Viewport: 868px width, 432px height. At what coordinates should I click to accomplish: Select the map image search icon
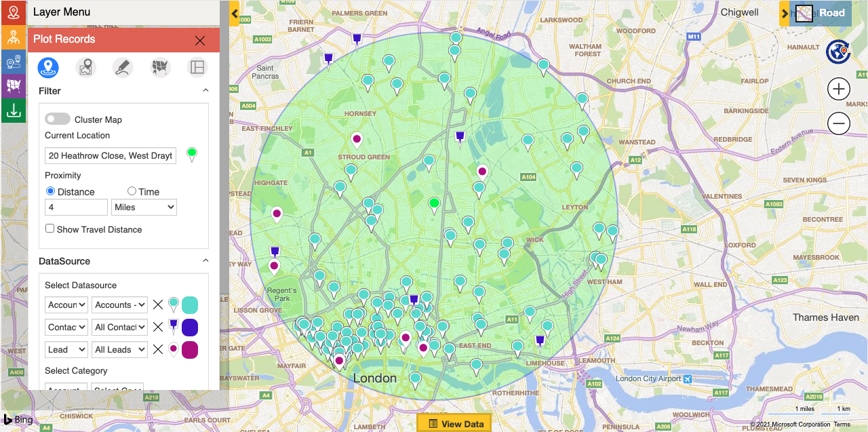click(85, 67)
